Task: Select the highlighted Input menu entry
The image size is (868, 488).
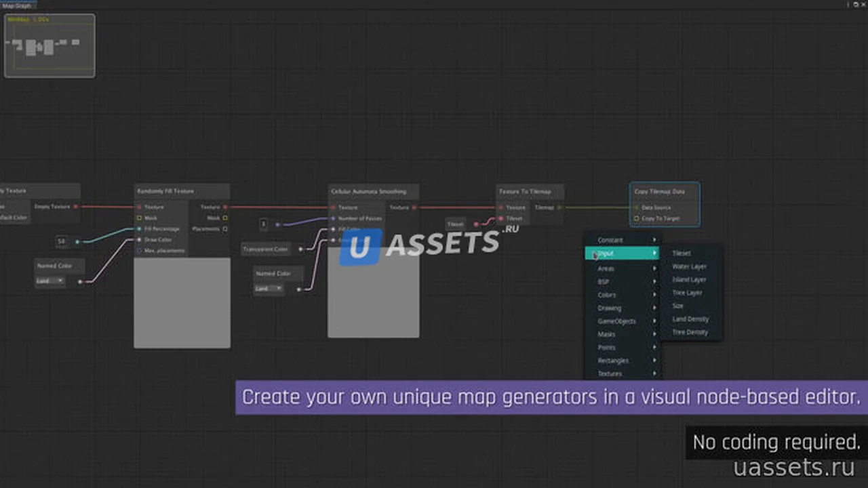Action: point(623,253)
